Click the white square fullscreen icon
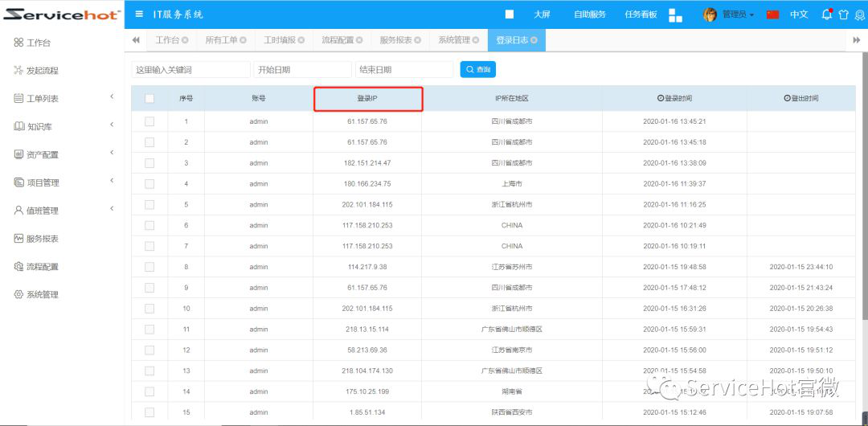The height and width of the screenshot is (426, 868). (510, 14)
